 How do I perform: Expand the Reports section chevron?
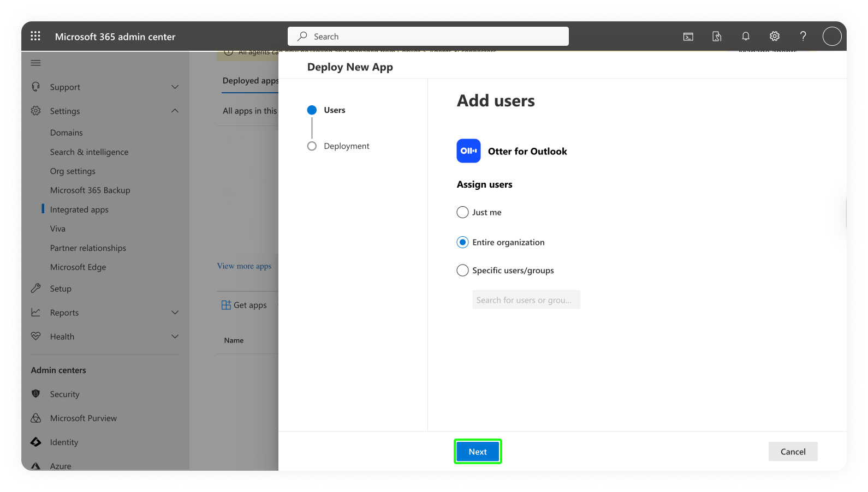point(175,313)
